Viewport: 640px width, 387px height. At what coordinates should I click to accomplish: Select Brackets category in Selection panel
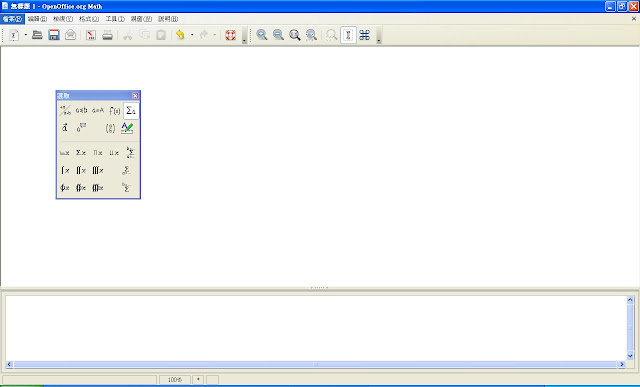click(110, 128)
